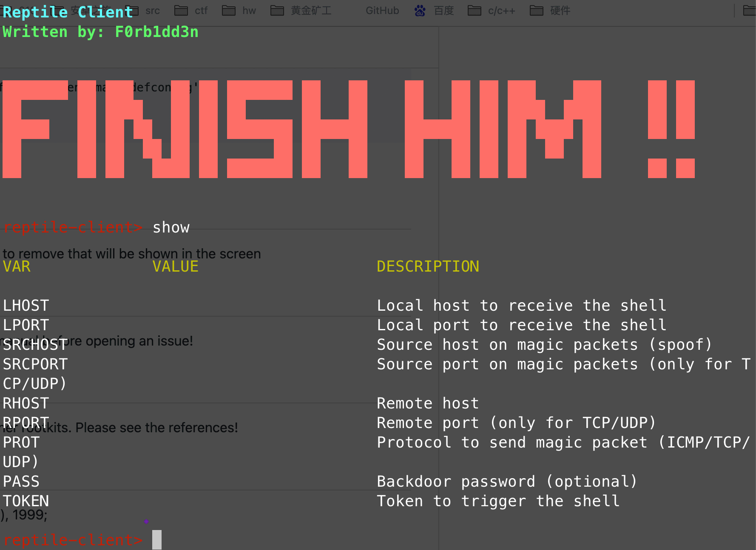
Task: Click the typed 'show' command
Action: 171,227
